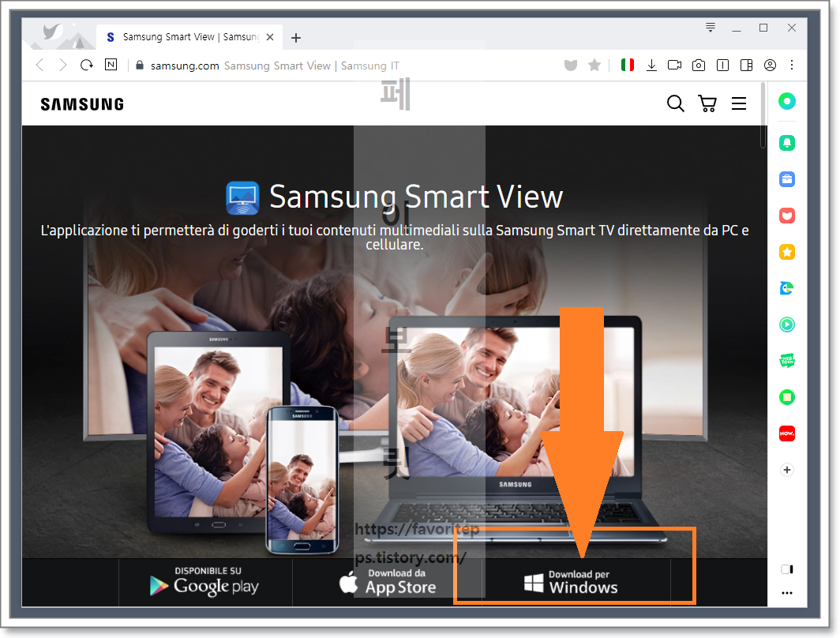This screenshot has height=638, width=840.
Task: Click the Samsung Smart View app icon
Action: pyautogui.click(x=242, y=197)
